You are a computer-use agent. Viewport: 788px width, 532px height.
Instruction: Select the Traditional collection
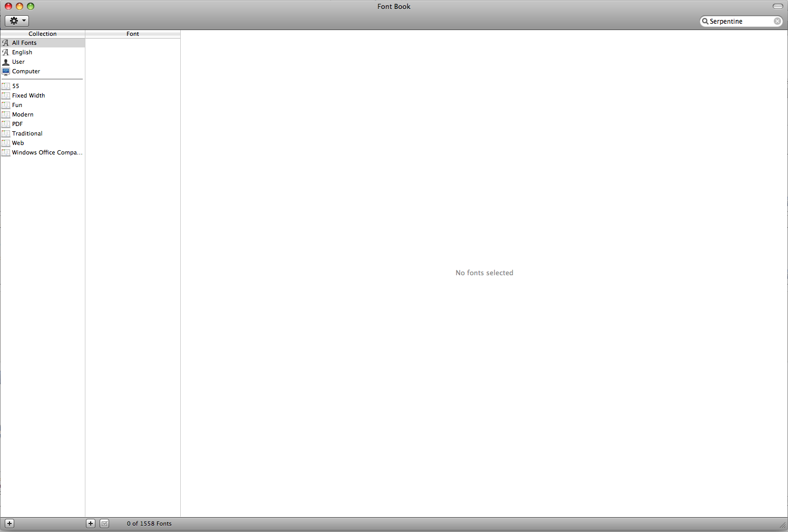click(x=42, y=133)
